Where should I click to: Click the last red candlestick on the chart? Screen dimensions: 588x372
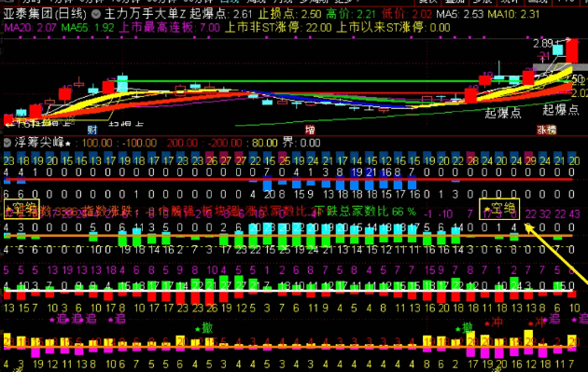[x=572, y=50]
